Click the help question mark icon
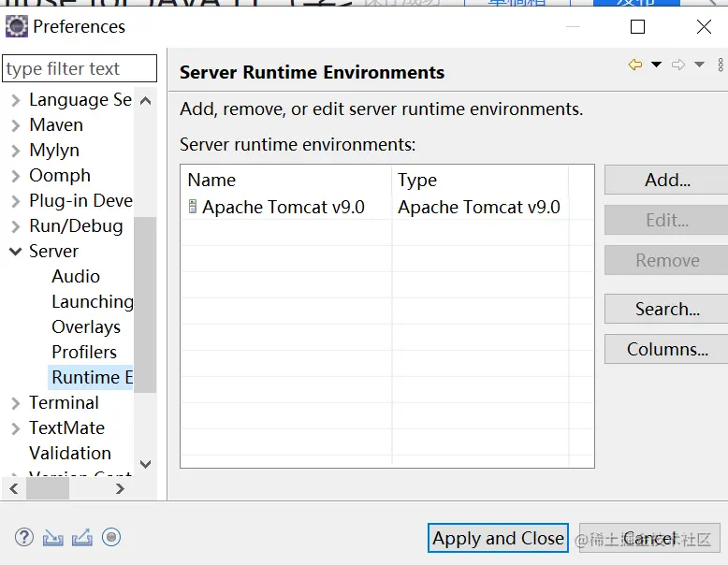728x565 pixels. click(x=24, y=537)
